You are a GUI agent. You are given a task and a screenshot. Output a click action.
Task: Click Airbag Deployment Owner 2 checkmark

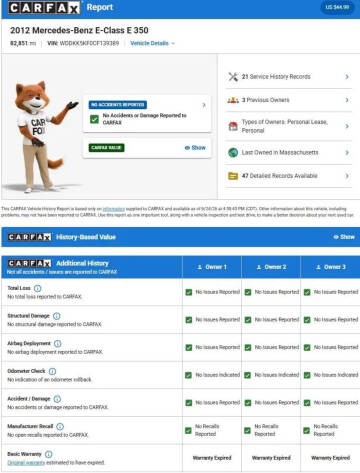click(x=248, y=348)
